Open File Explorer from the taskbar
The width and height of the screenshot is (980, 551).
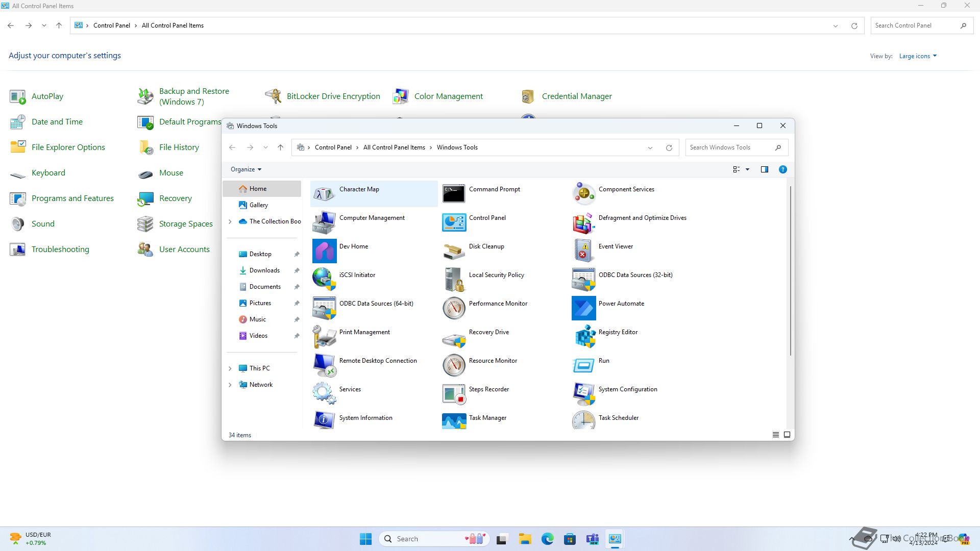(x=525, y=539)
